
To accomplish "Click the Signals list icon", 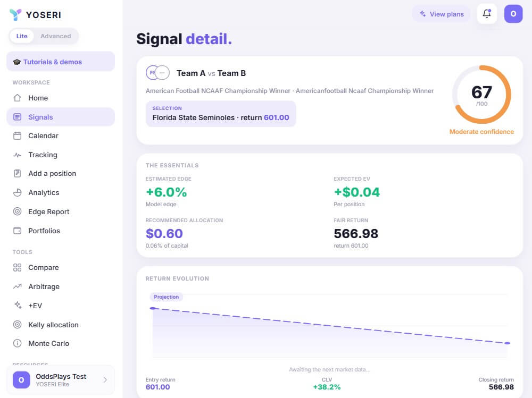I will tap(18, 117).
